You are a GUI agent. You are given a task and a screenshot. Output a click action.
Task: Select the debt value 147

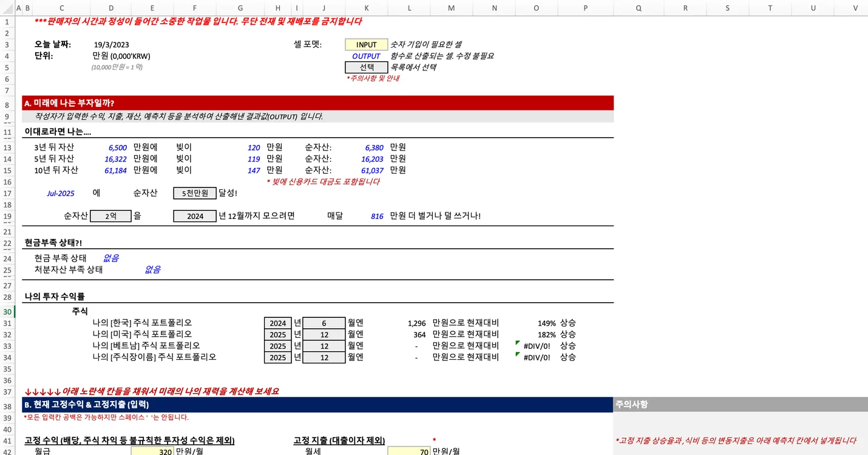[x=254, y=170]
